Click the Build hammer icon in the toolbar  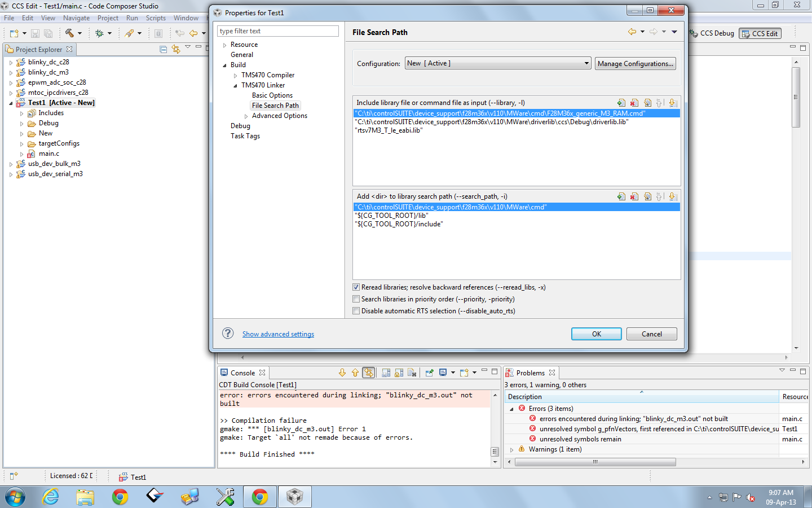pos(69,33)
